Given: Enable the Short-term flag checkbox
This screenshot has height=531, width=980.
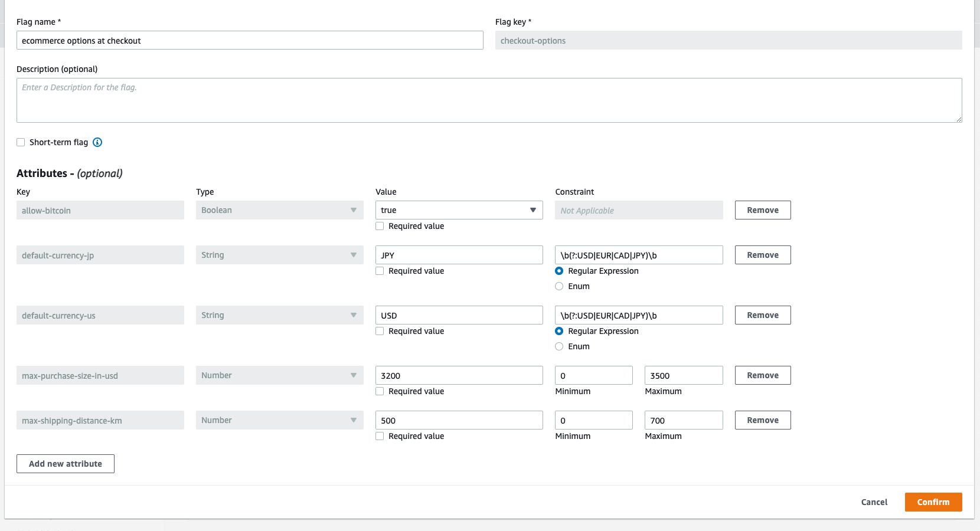Looking at the screenshot, I should click(x=21, y=142).
